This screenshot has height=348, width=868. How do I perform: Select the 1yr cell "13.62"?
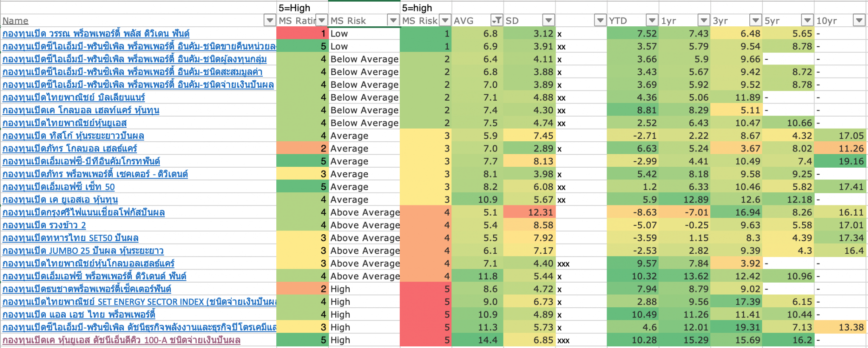684,276
